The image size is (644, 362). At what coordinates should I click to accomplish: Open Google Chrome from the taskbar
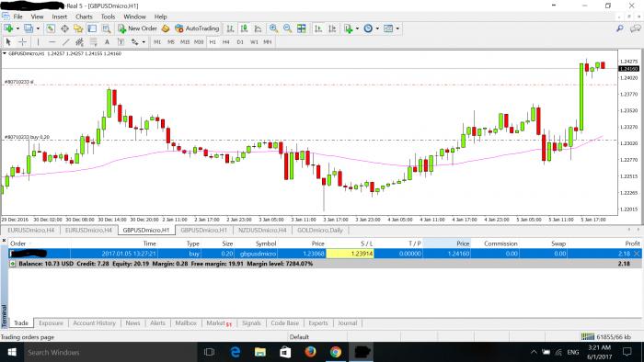336,352
